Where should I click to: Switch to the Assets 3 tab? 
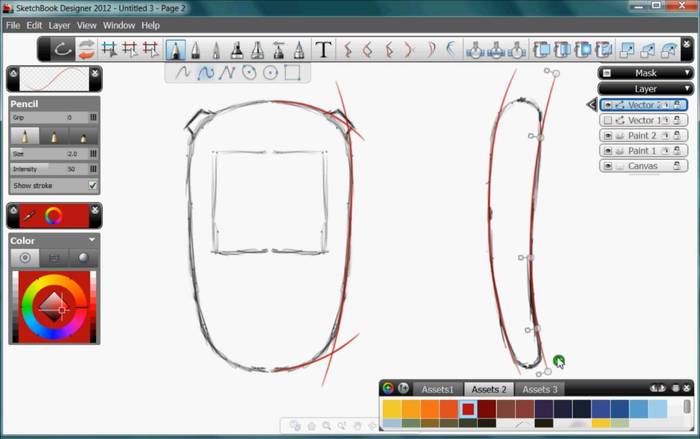click(540, 389)
